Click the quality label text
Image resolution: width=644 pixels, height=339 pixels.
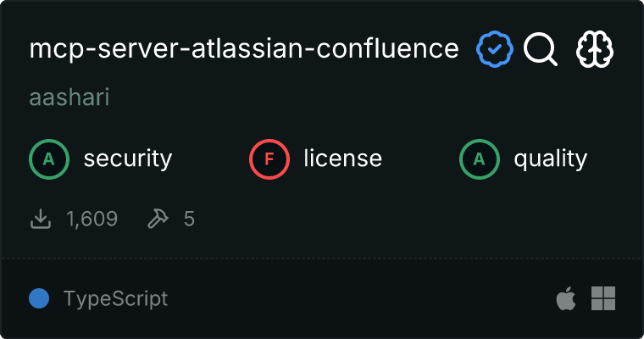click(550, 158)
